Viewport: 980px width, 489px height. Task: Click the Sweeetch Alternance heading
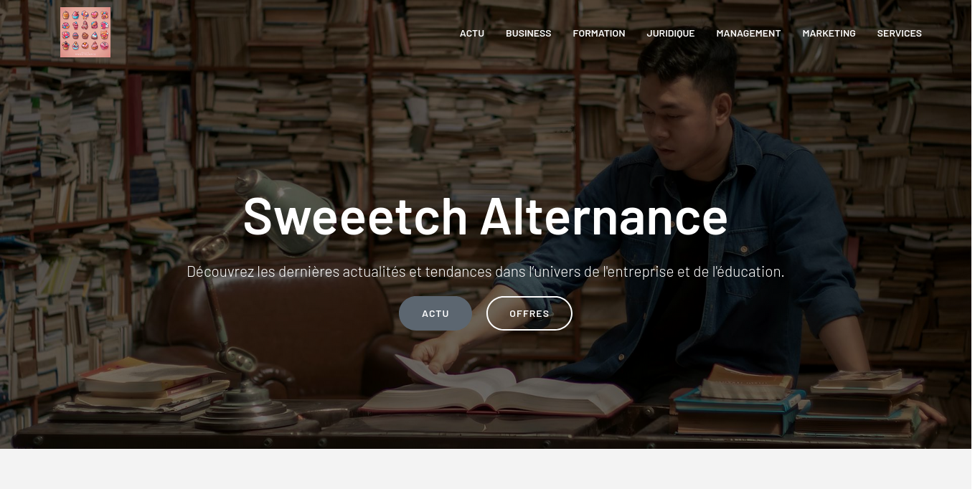(486, 215)
